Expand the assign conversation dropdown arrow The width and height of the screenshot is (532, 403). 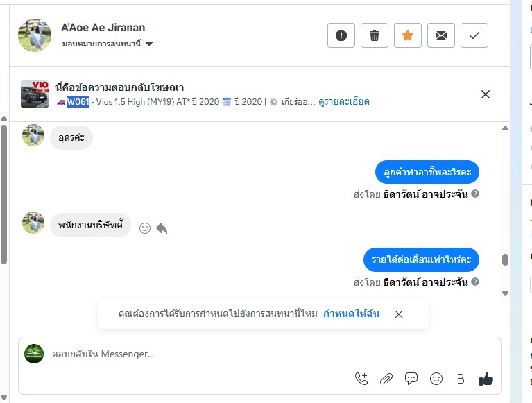pyautogui.click(x=149, y=44)
